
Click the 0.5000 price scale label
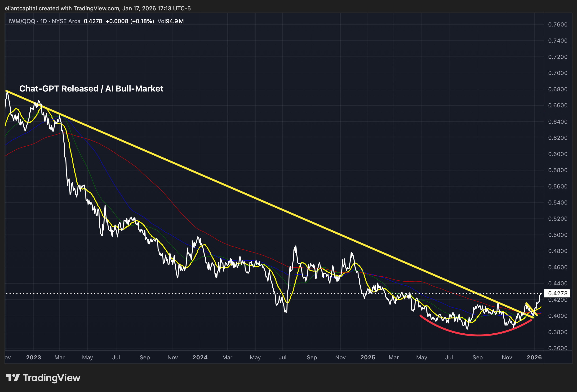pyautogui.click(x=558, y=235)
